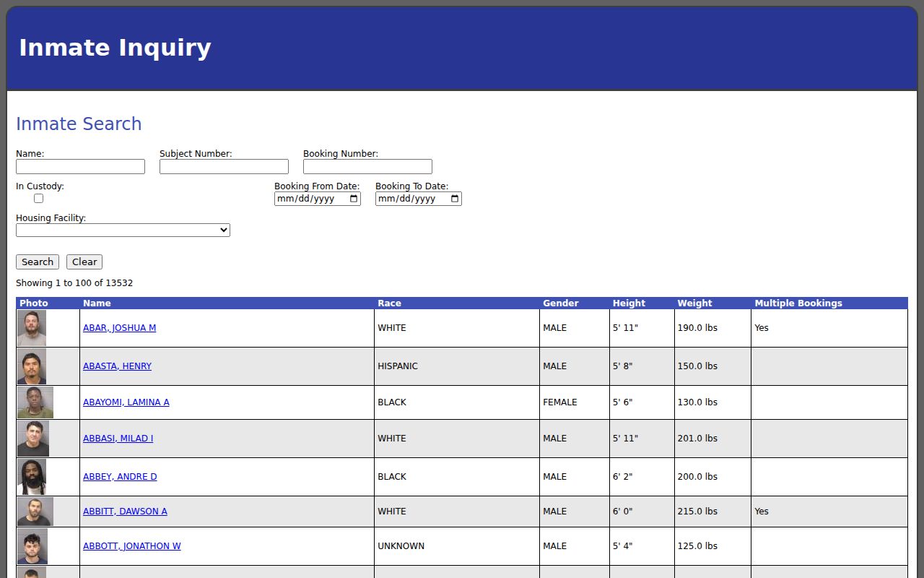Open the ABBASI, MILAD I record link
Screen dimensions: 924x578
(x=118, y=439)
